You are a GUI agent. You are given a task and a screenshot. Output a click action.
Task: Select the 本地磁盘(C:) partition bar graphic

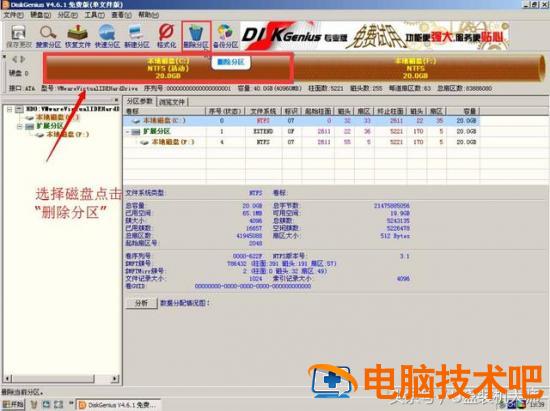(x=168, y=68)
